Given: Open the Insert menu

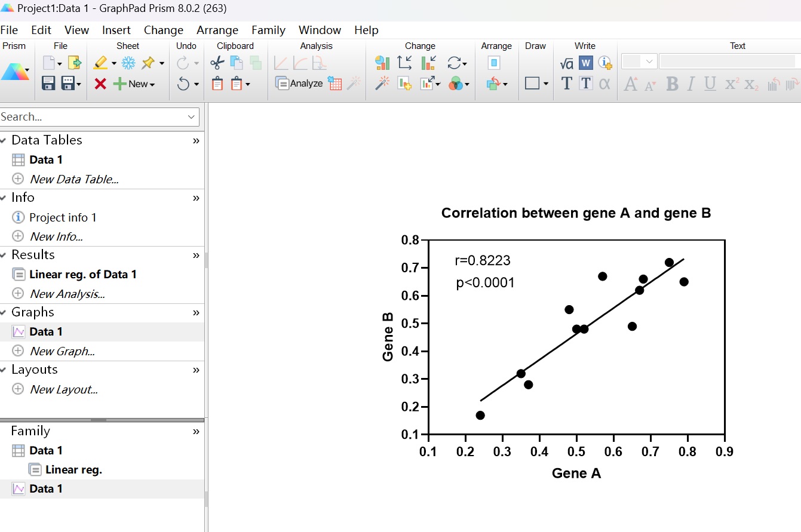Looking at the screenshot, I should (x=116, y=30).
